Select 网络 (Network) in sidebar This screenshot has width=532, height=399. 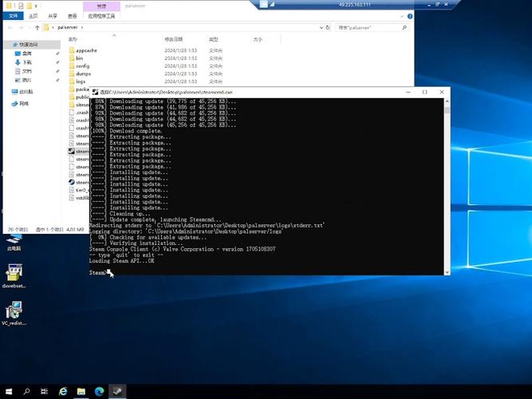[x=21, y=104]
